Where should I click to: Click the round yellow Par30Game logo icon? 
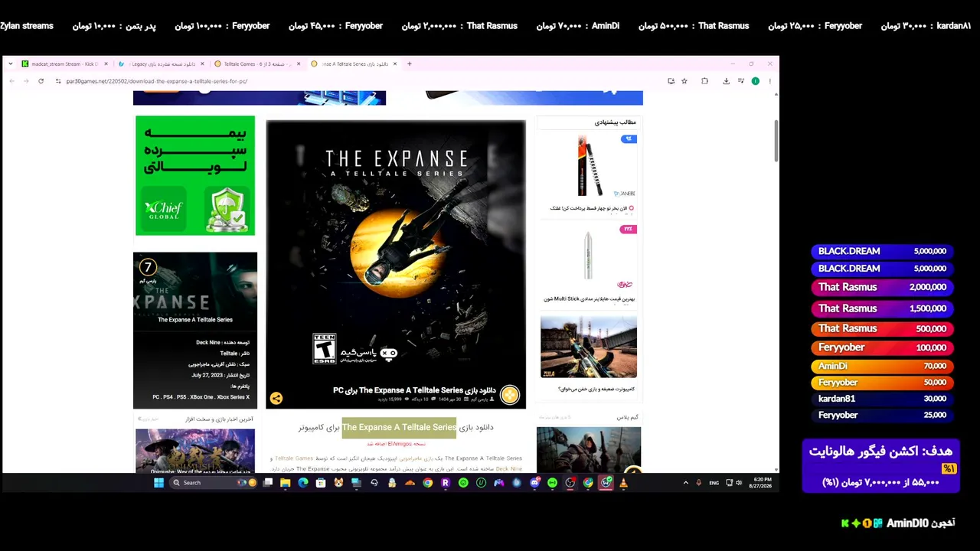pyautogui.click(x=510, y=394)
